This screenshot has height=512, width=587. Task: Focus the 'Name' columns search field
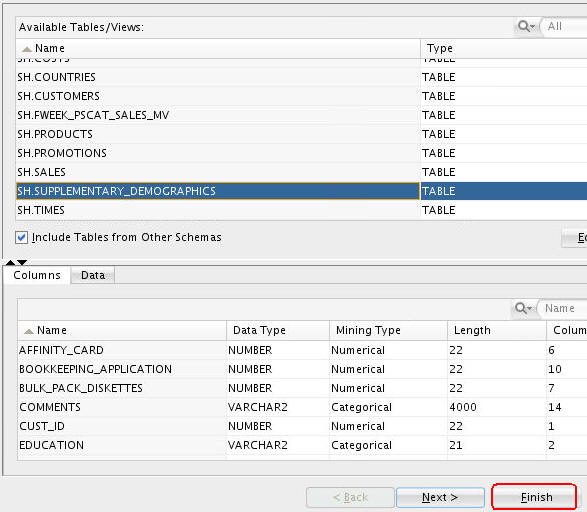[x=563, y=308]
